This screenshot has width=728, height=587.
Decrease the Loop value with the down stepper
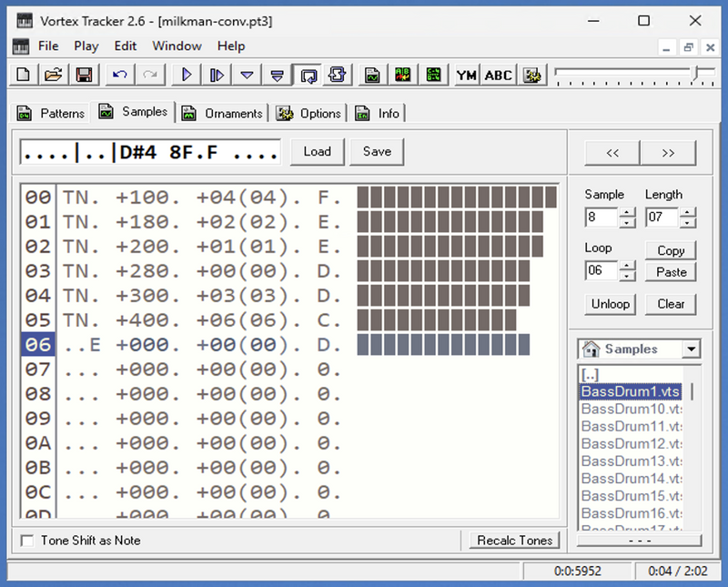(x=627, y=276)
